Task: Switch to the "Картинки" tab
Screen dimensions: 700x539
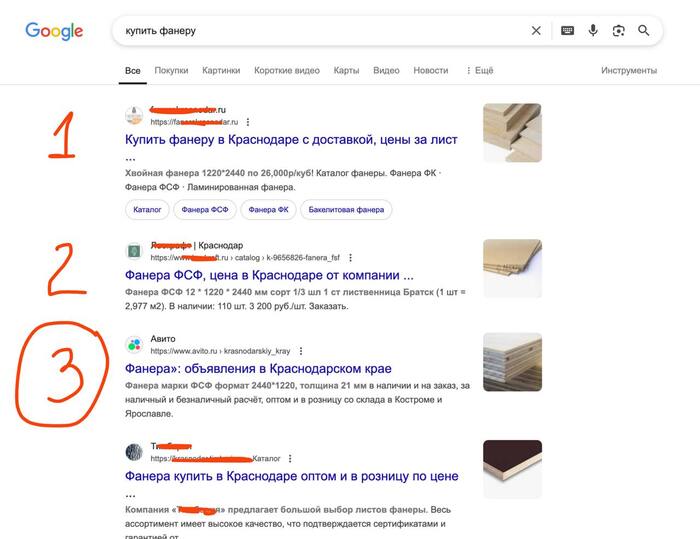Action: (221, 71)
